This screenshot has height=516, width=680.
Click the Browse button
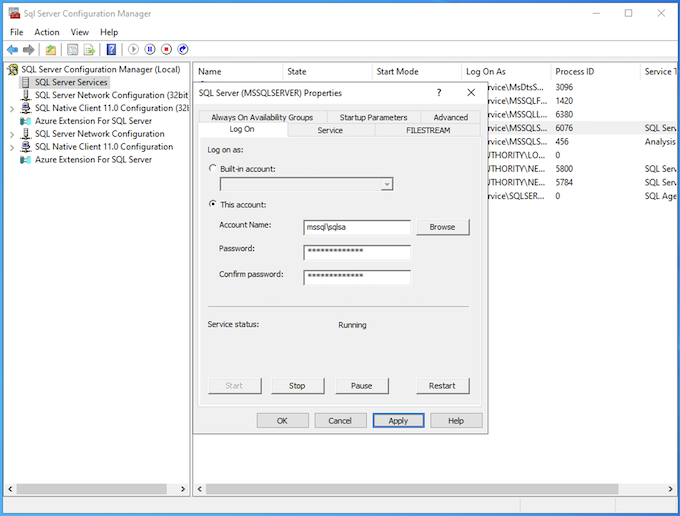442,227
